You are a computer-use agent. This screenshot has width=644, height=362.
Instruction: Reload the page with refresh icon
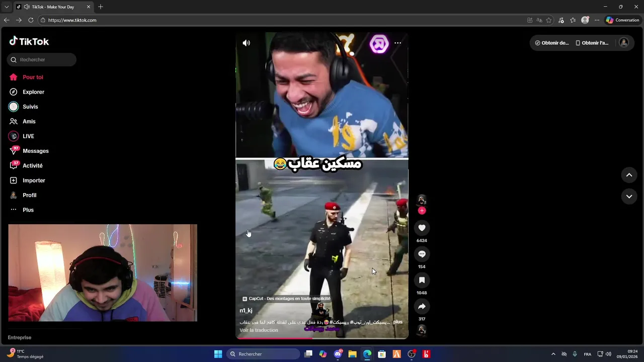31,20
